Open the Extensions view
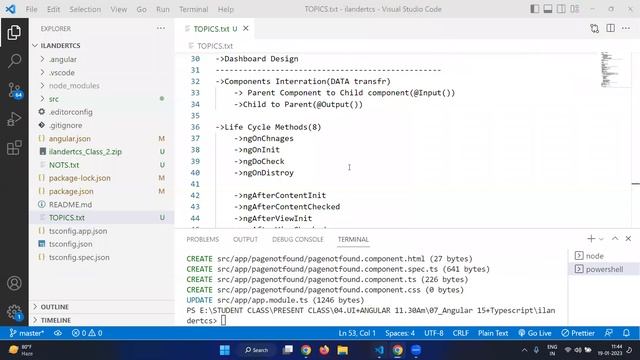 pos(14,148)
